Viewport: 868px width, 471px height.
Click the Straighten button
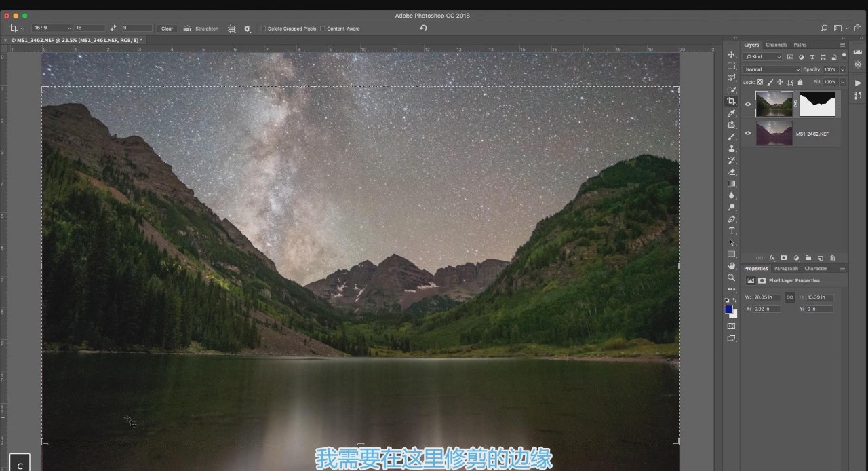201,29
